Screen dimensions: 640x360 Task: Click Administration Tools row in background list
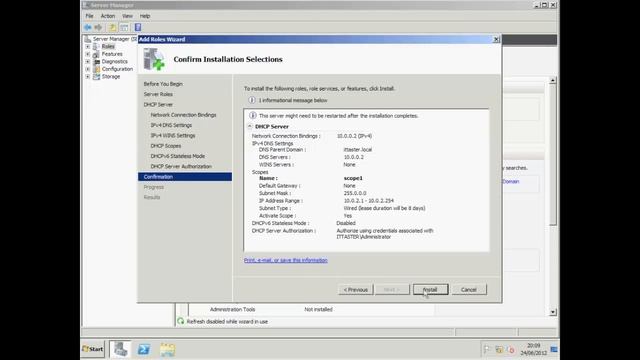(232, 309)
